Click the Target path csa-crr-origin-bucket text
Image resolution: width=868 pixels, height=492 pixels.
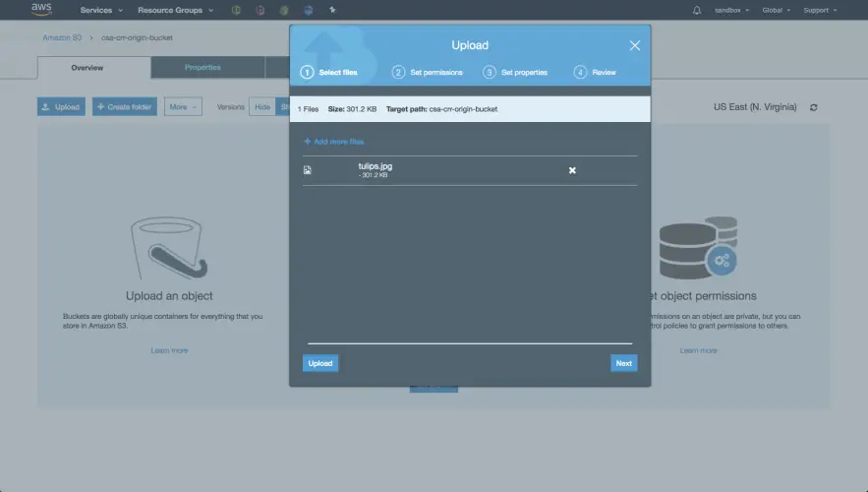[441, 109]
